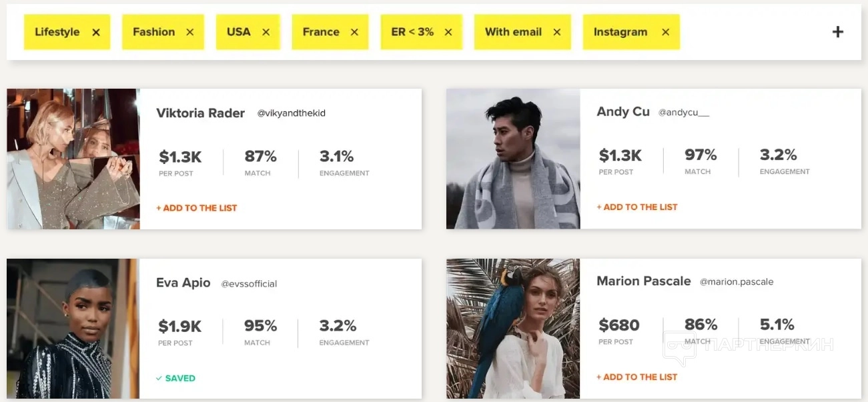Open Andy Cu's profile photo

click(513, 159)
